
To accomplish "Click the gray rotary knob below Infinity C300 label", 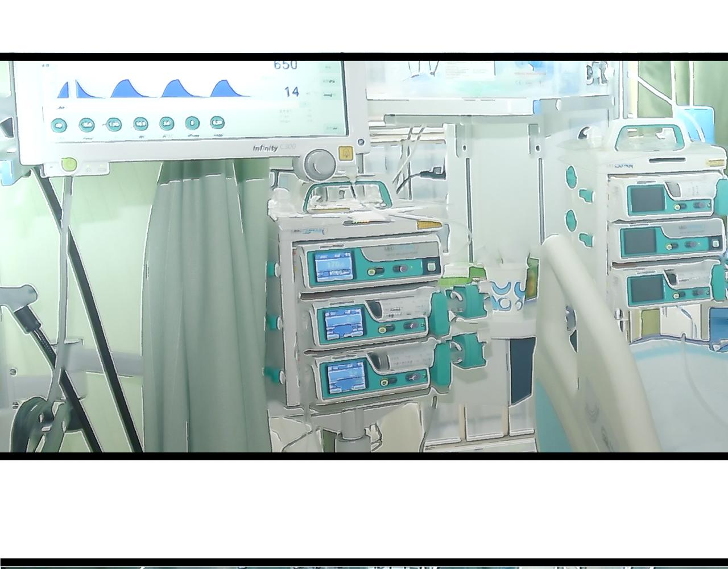I will click(x=319, y=164).
